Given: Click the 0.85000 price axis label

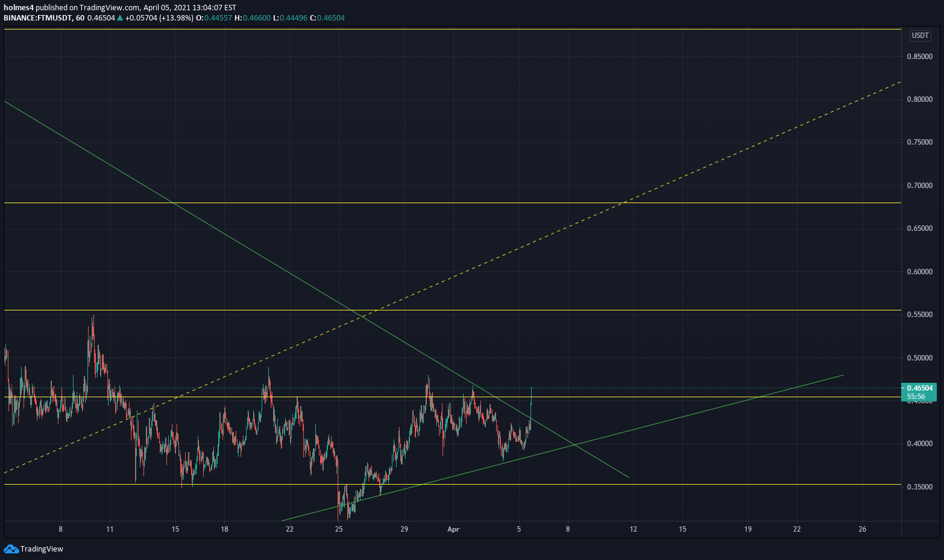Looking at the screenshot, I should pyautogui.click(x=919, y=57).
